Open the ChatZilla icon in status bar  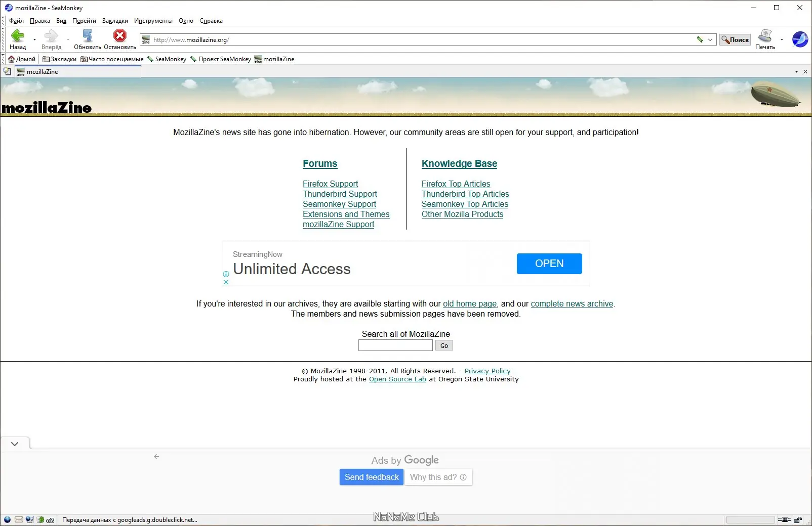(x=50, y=519)
